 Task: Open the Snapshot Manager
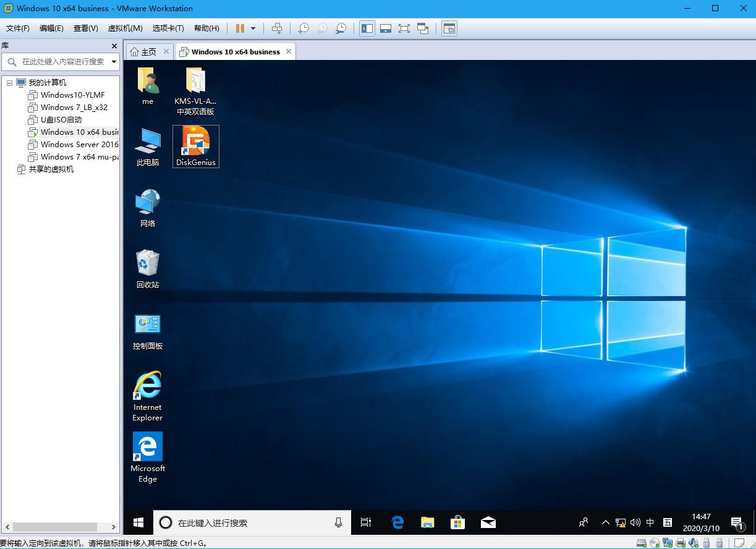point(341,28)
